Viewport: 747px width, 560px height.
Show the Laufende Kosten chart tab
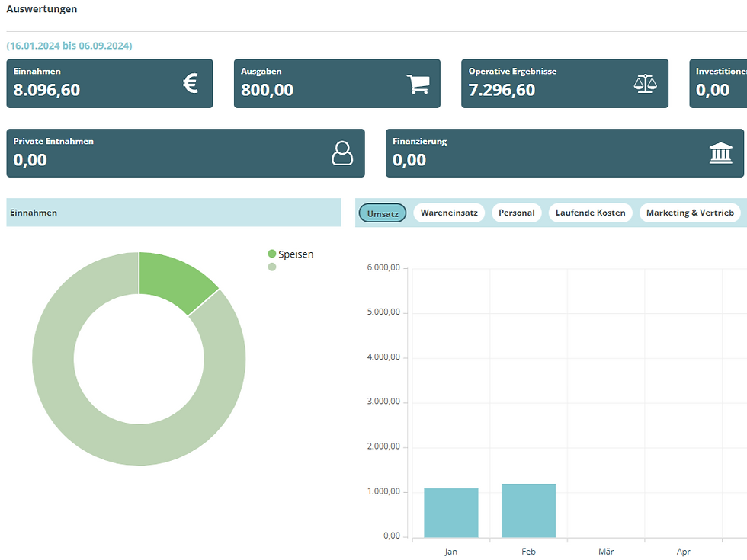(x=590, y=213)
